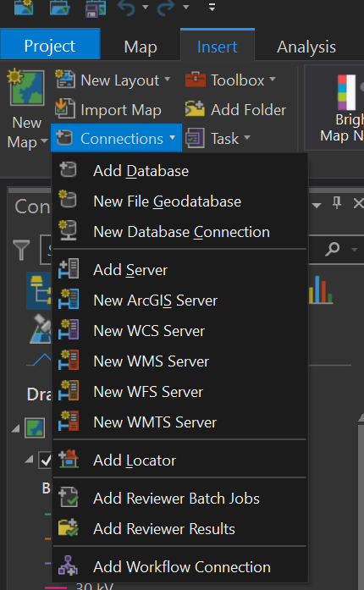
Task: Click the New Project icon in quick access toolbar
Action: point(24,8)
